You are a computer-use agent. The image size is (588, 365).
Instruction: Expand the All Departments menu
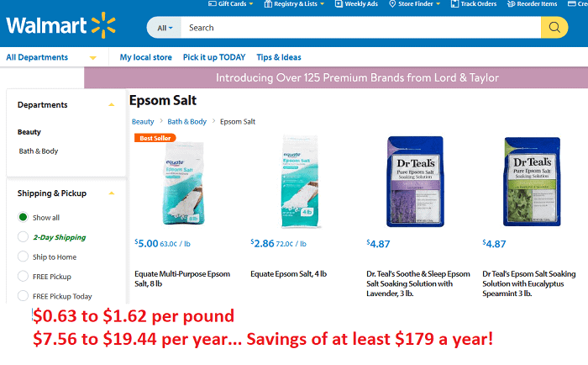pyautogui.click(x=50, y=57)
